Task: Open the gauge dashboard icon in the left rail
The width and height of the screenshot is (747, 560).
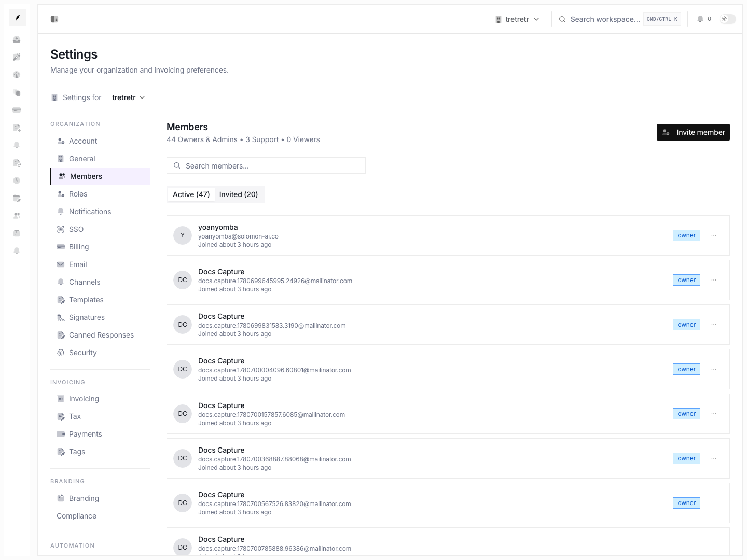Action: point(17,75)
